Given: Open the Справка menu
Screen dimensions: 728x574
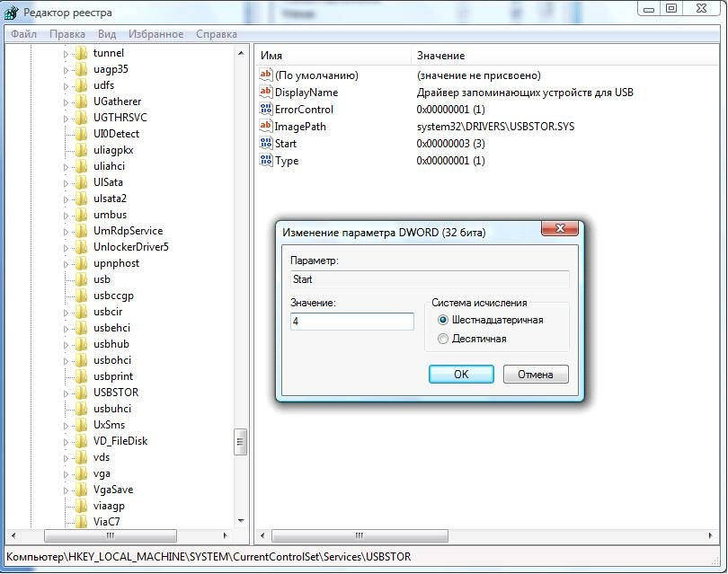Looking at the screenshot, I should [217, 34].
